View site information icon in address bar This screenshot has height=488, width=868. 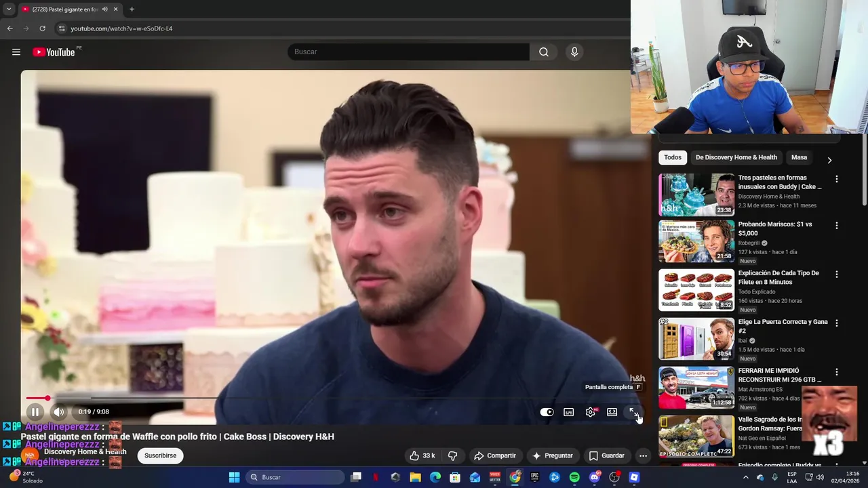pos(62,28)
